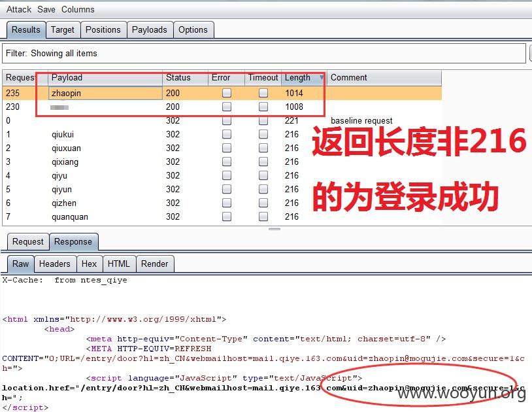Toggle Error checkbox for qiyu row
This screenshot has width=532, height=412.
[x=227, y=175]
